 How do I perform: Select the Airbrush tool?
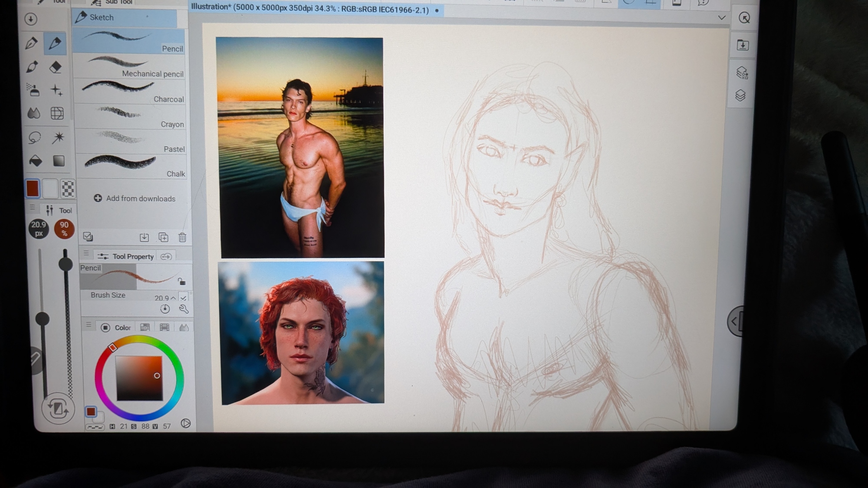(33, 90)
